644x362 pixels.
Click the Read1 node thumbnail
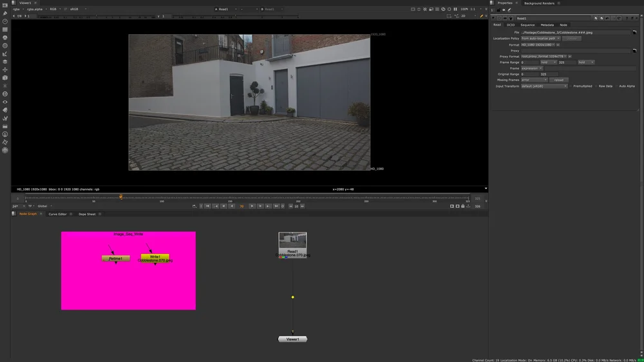(292, 240)
